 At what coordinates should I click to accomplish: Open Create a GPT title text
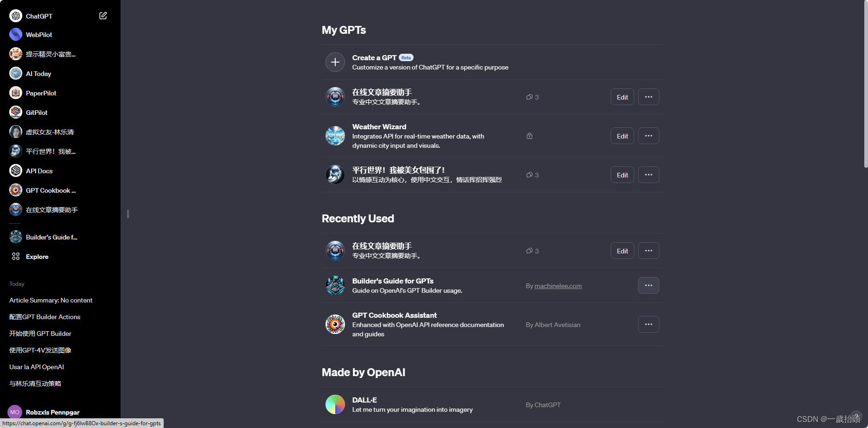(x=374, y=57)
